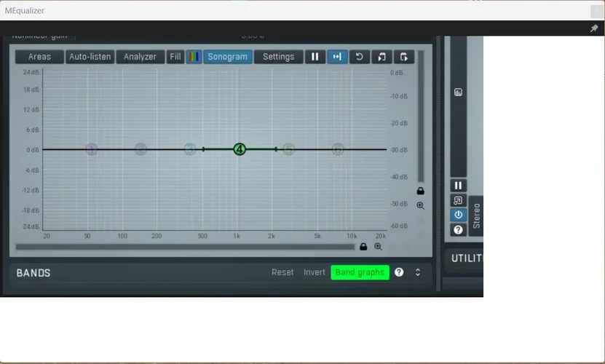Toggle the Fill option
Screen dimensions: 605x364
175,57
